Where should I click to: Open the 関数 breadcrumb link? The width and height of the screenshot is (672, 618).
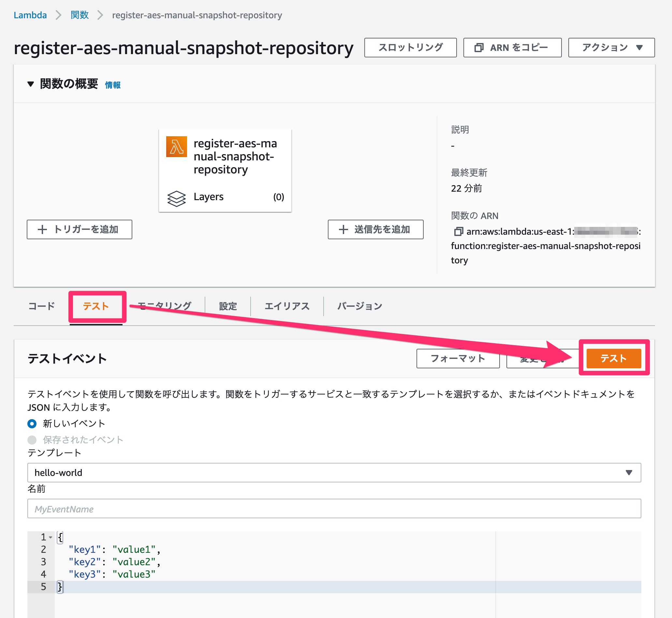coord(80,15)
